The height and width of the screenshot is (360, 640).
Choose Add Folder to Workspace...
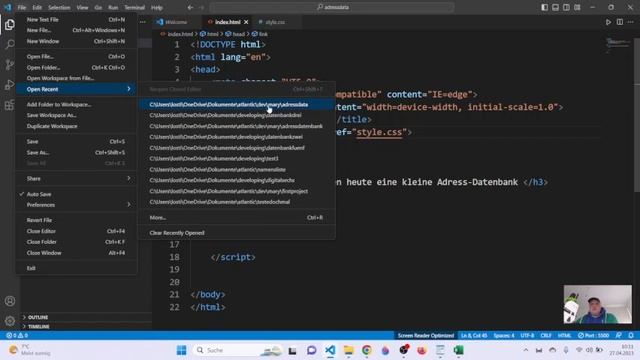click(x=76, y=104)
